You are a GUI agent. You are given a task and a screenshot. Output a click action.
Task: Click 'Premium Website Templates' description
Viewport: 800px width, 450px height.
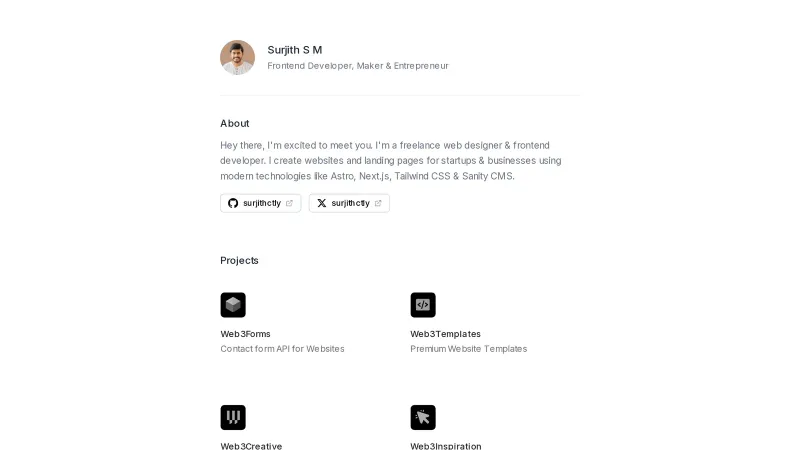pos(468,349)
